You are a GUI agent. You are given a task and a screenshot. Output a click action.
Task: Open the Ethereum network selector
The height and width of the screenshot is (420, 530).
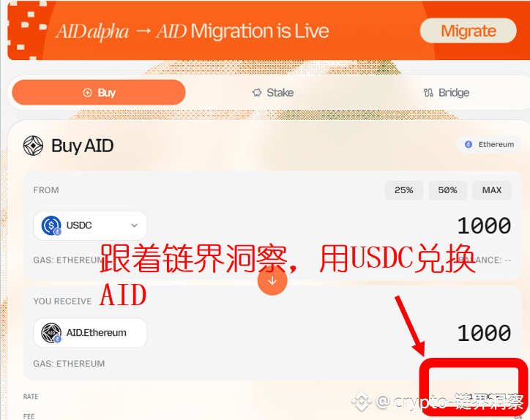(489, 145)
